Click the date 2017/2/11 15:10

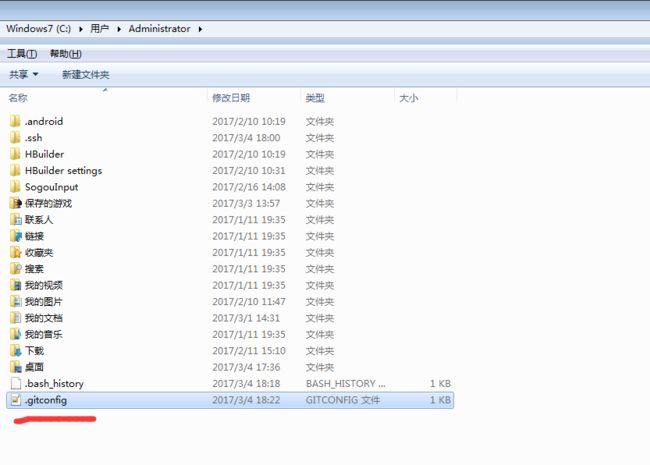pos(249,351)
